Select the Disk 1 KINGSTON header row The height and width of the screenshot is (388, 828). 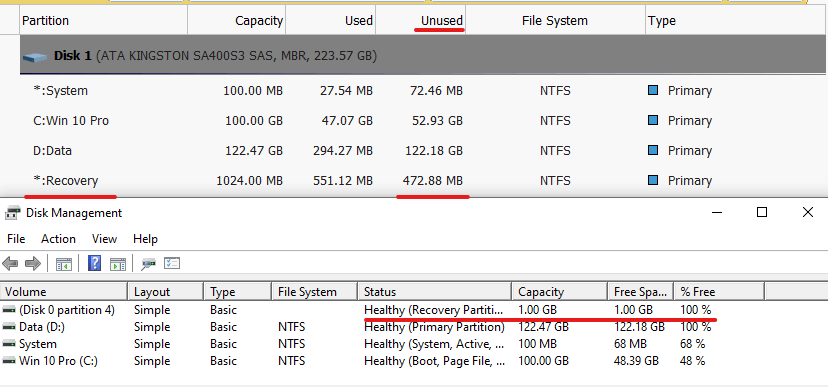424,55
